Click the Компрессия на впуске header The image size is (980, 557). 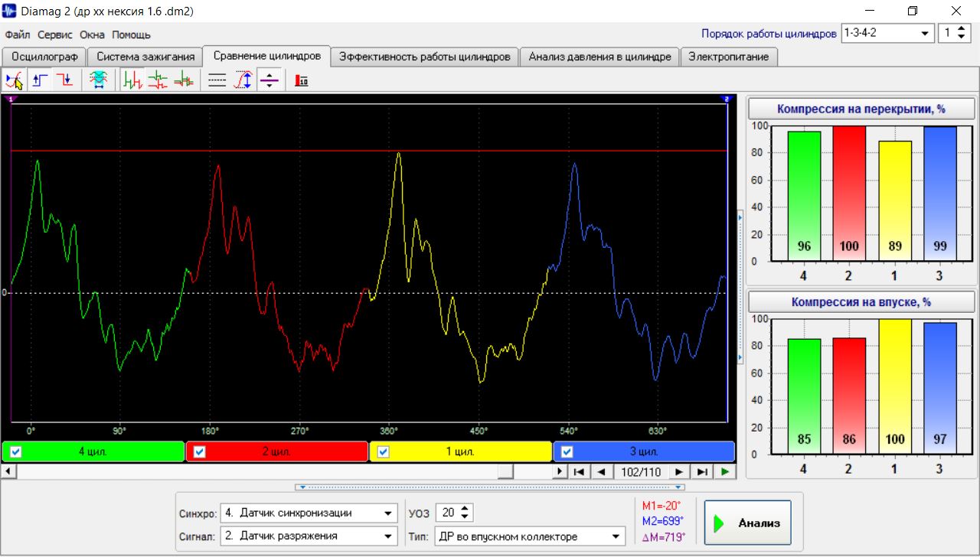[x=861, y=301]
